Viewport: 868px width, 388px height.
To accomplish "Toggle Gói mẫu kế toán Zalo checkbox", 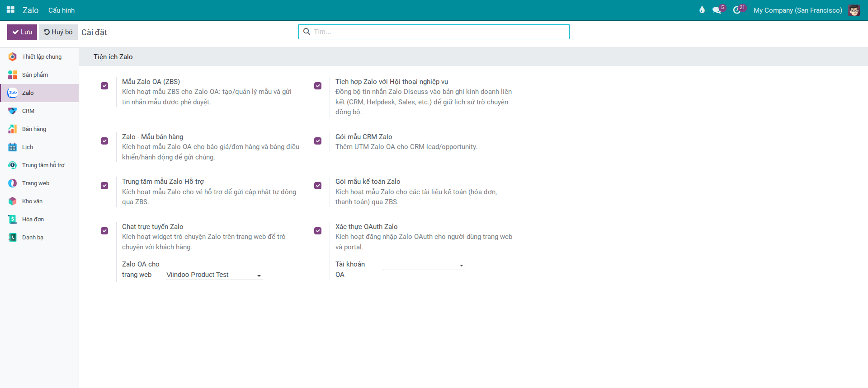I will pyautogui.click(x=318, y=186).
